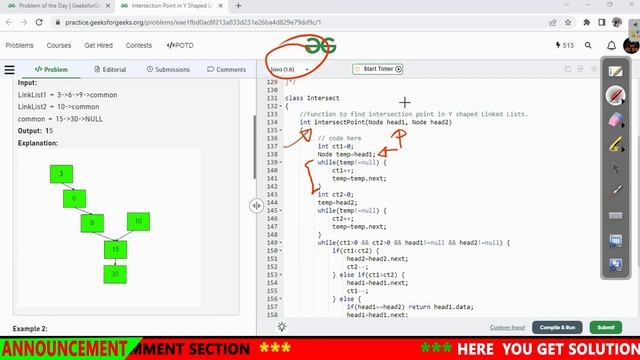Click the GeeksforGeeks logo
This screenshot has width=640, height=360.
tap(320, 46)
